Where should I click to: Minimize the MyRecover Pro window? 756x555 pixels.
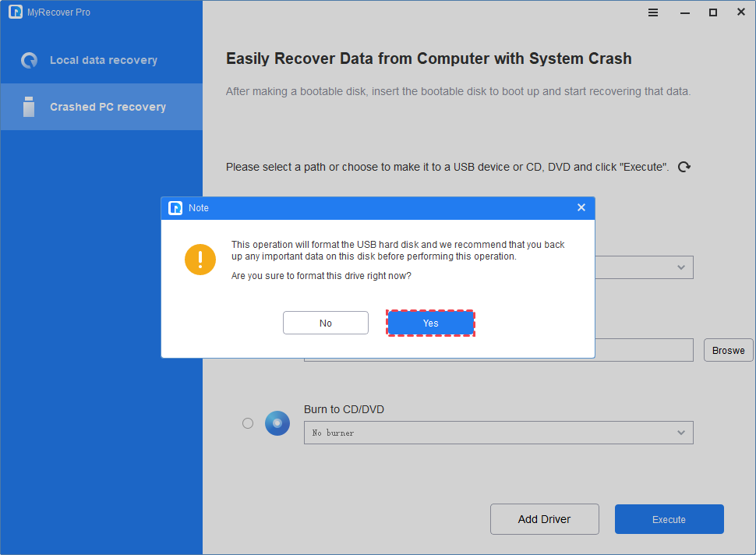coord(684,12)
